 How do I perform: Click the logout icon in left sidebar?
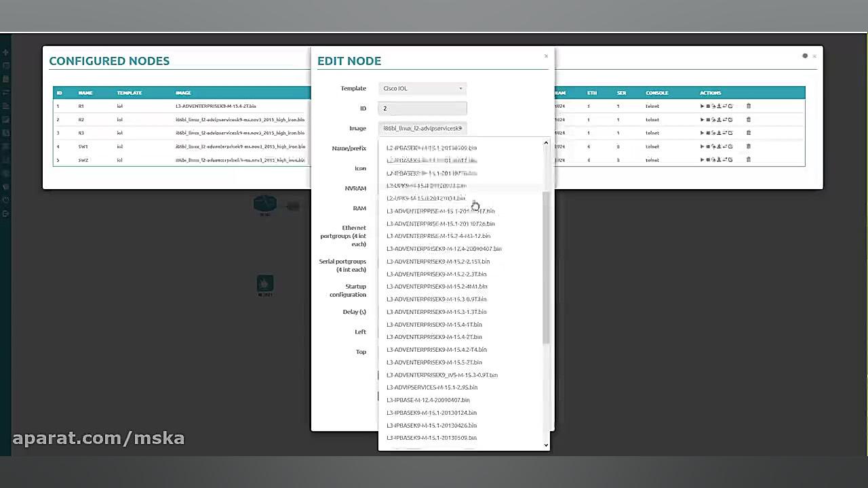(5, 214)
